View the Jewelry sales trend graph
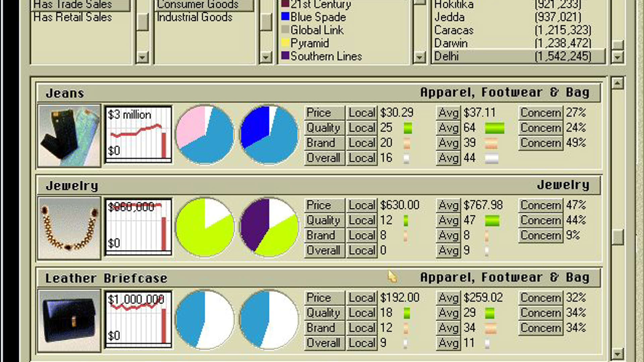 pyautogui.click(x=138, y=227)
